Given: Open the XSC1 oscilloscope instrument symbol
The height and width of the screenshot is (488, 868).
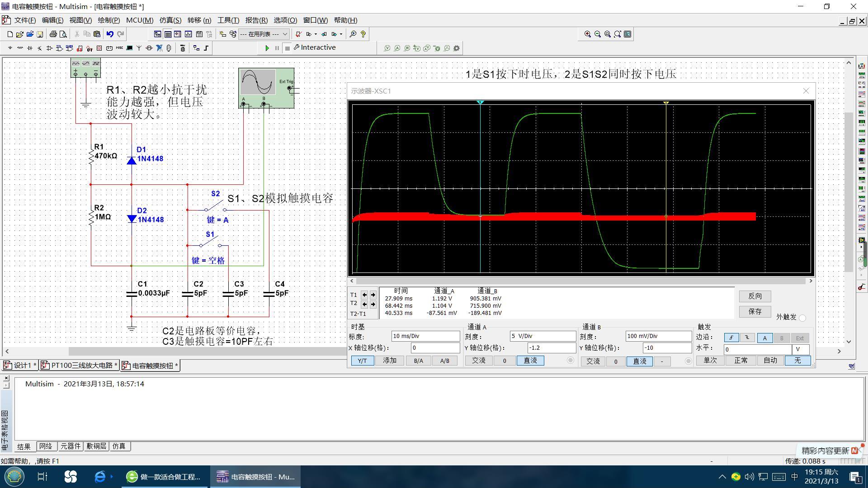Looking at the screenshot, I should [x=266, y=88].
